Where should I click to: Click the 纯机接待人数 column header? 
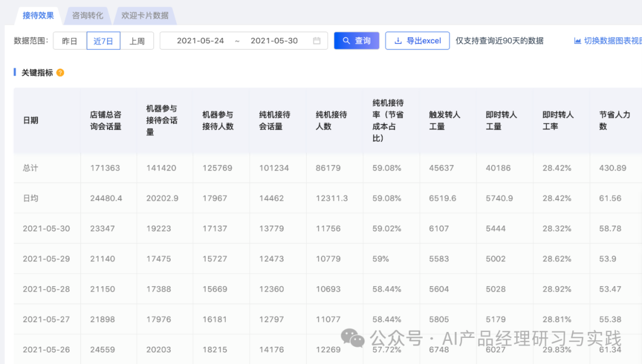click(x=331, y=121)
